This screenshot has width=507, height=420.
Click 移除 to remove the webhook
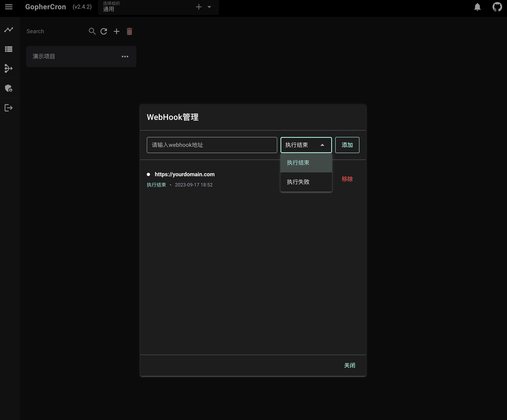pos(347,179)
